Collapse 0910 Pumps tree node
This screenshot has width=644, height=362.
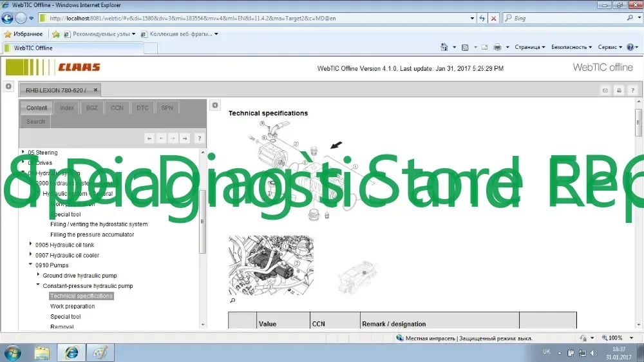[x=30, y=265]
